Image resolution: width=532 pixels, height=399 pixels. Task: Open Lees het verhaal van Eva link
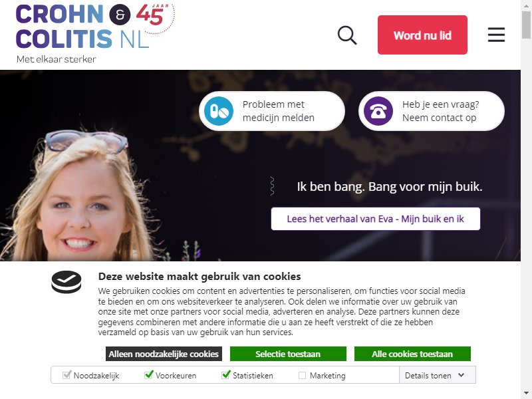[376, 219]
